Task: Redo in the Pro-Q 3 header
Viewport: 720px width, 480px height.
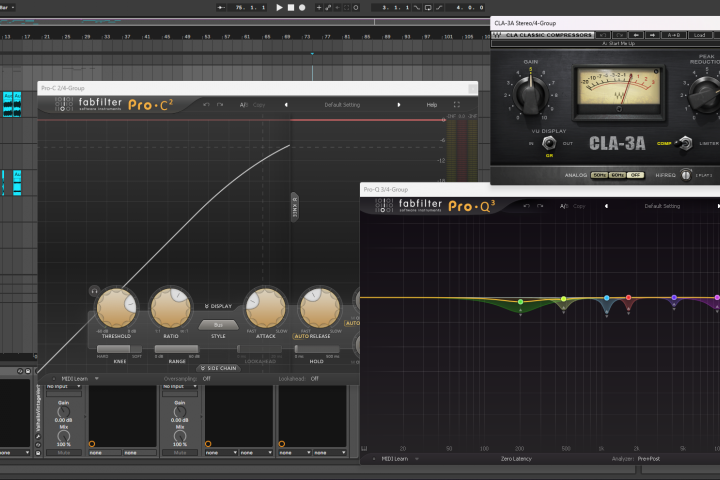Action: (540, 206)
